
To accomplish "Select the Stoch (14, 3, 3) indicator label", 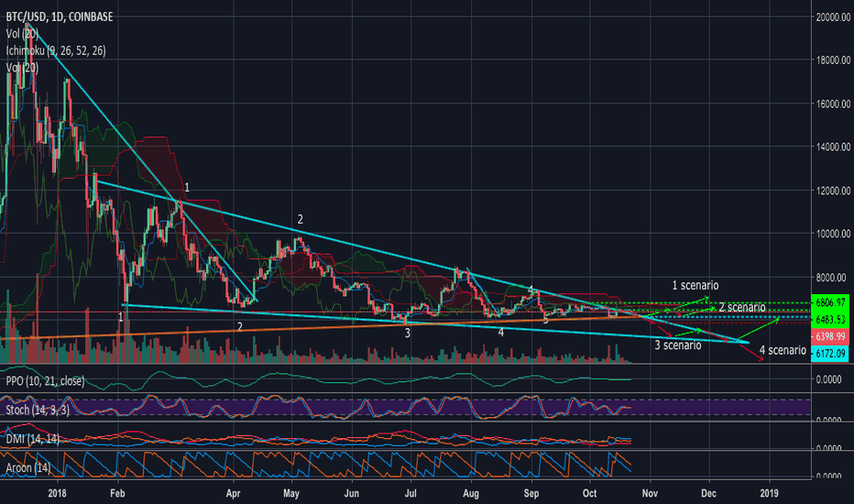I will (38, 410).
